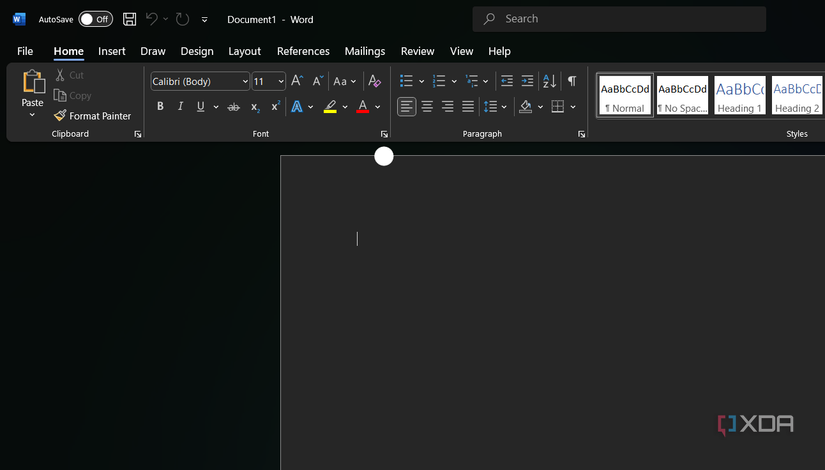Switch to the Design tab
825x470 pixels.
click(197, 51)
